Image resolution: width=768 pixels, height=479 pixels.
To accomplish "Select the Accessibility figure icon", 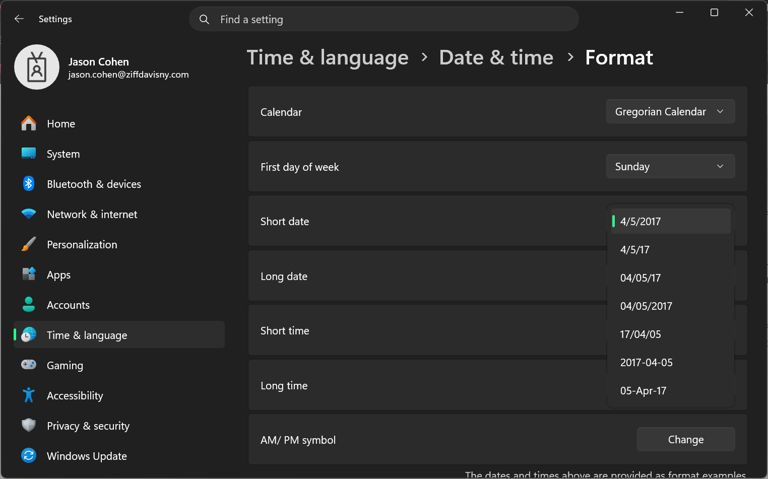I will pos(28,395).
